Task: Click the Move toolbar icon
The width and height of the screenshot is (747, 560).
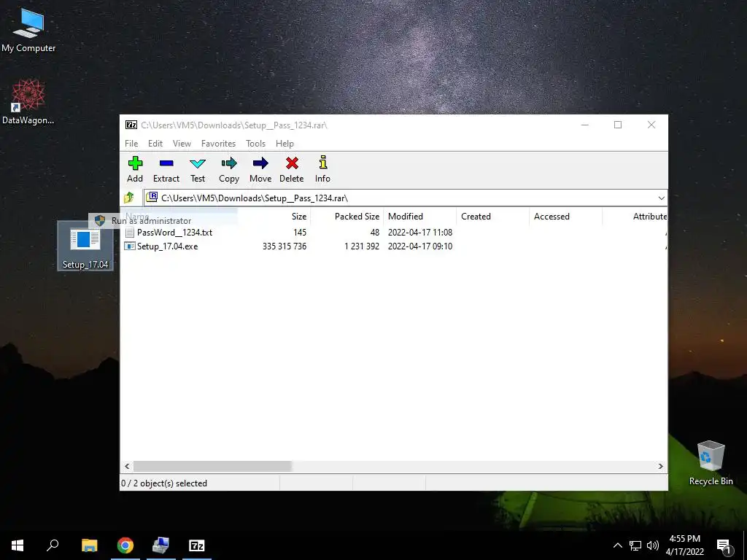Action: click(x=260, y=163)
